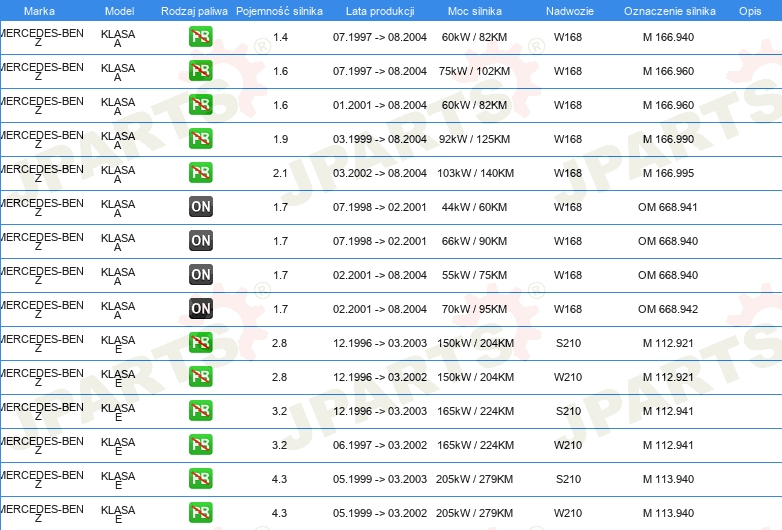The width and height of the screenshot is (782, 530).
Task: Click KLASA E model in M 112.921 S210 row
Action: (x=118, y=345)
